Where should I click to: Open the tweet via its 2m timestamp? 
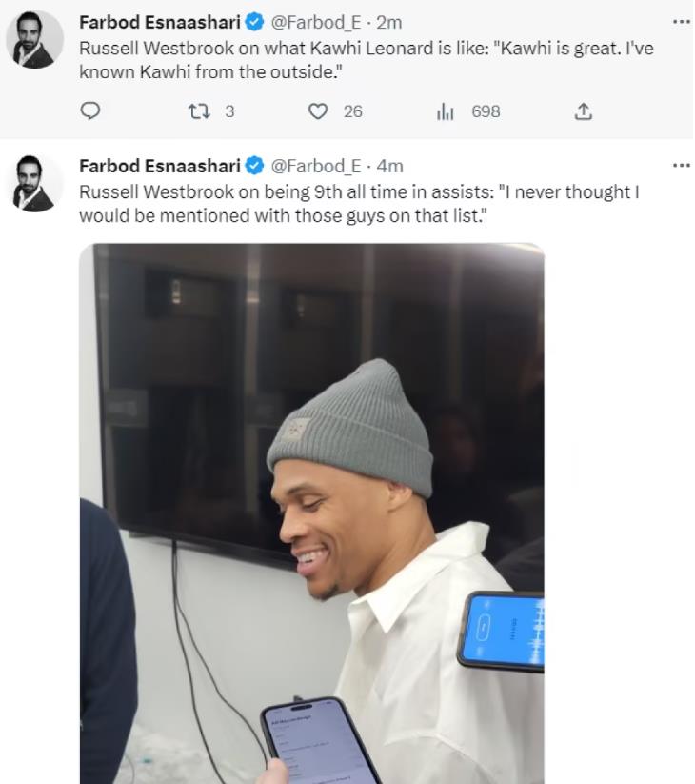pos(389,23)
